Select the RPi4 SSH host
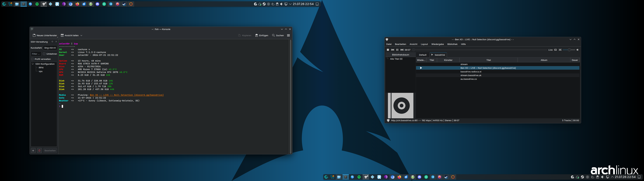Screen dimensions: 644x181 (x=41, y=68)
